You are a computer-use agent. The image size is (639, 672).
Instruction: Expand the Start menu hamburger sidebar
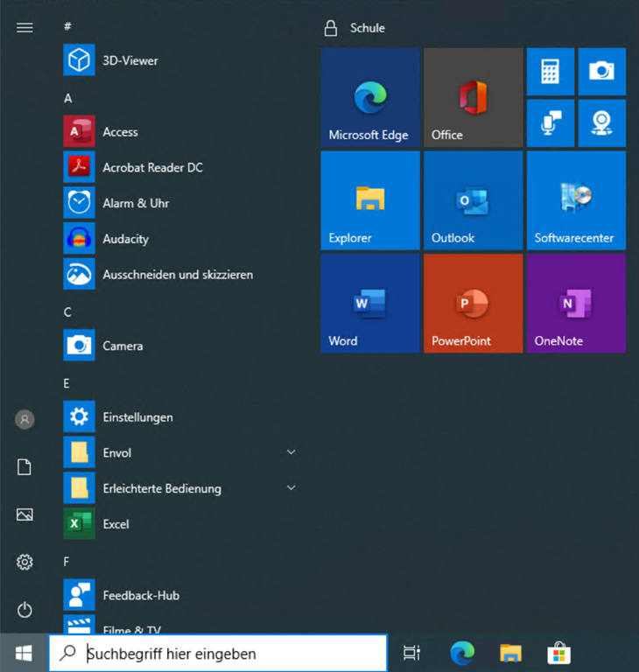25,28
